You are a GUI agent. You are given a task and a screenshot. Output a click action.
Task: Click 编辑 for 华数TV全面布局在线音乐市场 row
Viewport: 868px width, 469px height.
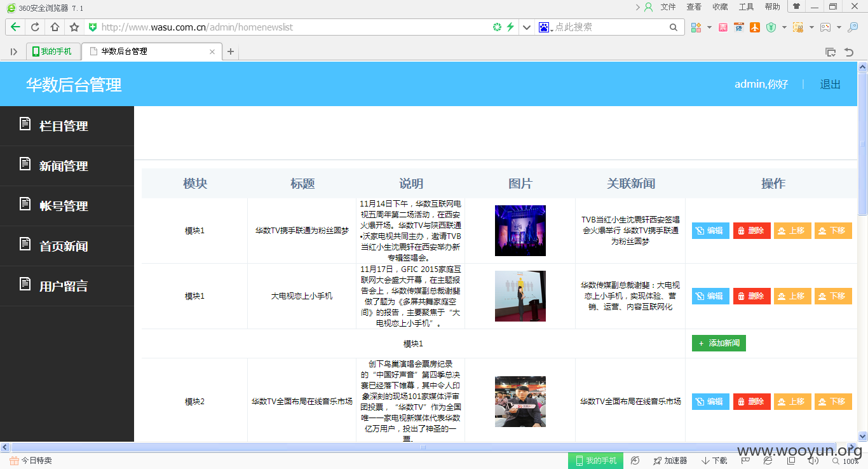(x=710, y=402)
